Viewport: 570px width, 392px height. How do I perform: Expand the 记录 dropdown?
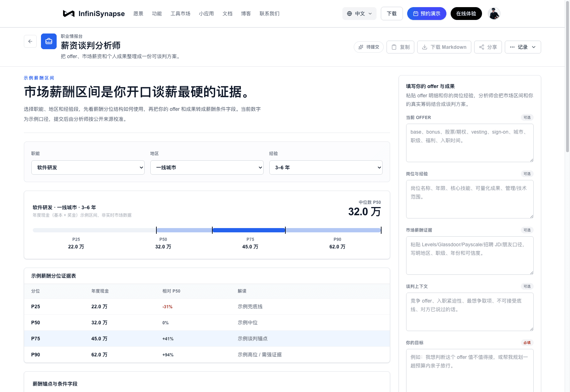click(523, 47)
